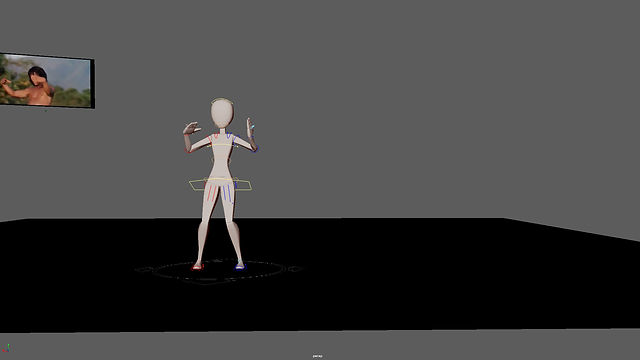640x360 pixels.
Task: Click the view axis gizmo
Action: [6, 348]
